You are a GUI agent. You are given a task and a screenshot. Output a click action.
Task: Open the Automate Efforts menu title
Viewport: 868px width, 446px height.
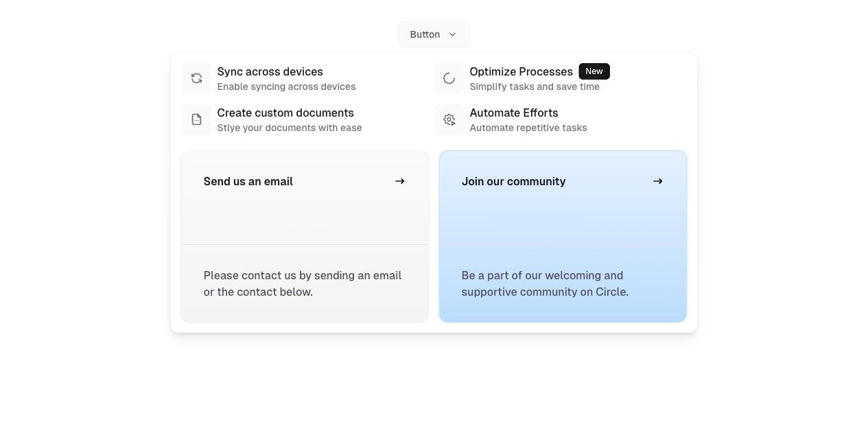[x=513, y=113]
